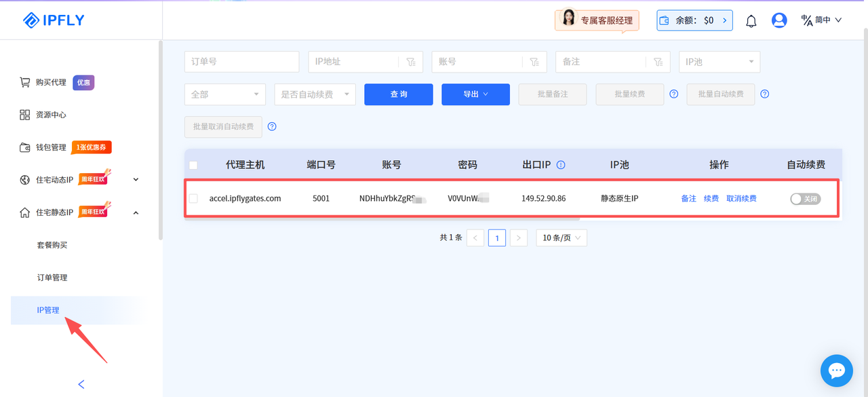Open the 10条/页 page size dropdown
This screenshot has height=397, width=868.
point(561,238)
